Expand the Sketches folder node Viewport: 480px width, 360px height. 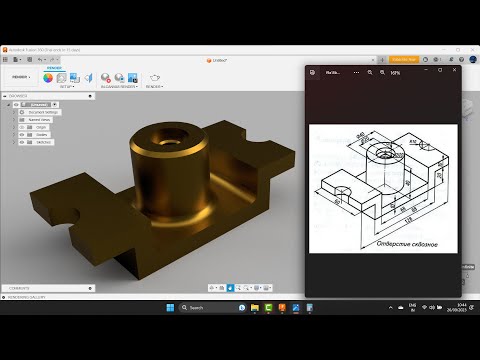coord(14,142)
